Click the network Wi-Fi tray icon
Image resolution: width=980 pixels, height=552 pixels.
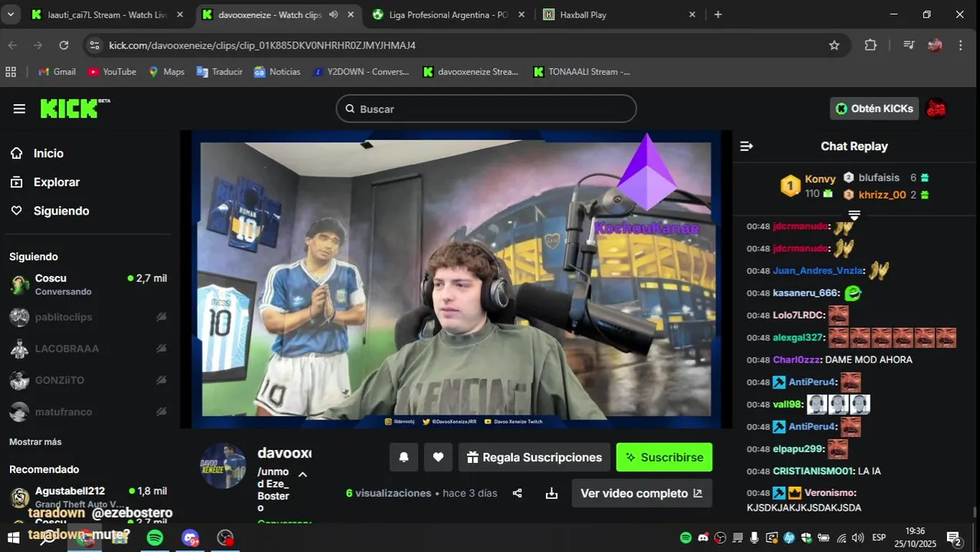(x=842, y=537)
